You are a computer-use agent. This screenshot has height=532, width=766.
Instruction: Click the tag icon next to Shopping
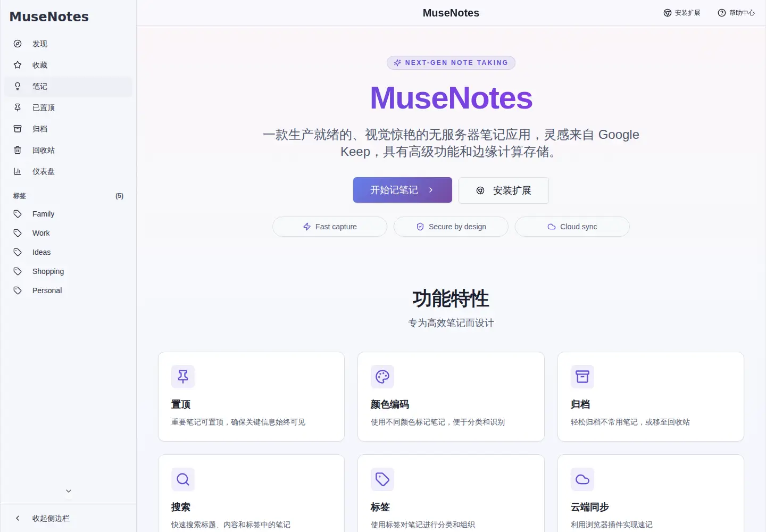(18, 271)
